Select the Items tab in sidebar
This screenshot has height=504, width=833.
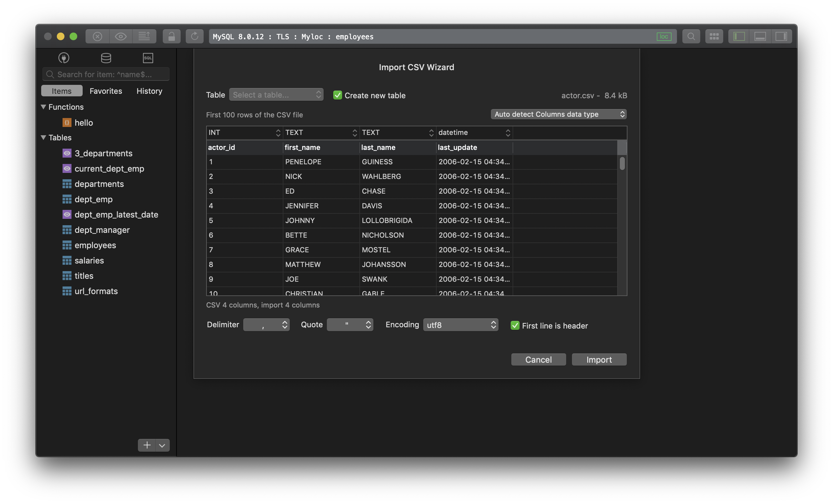tap(61, 90)
